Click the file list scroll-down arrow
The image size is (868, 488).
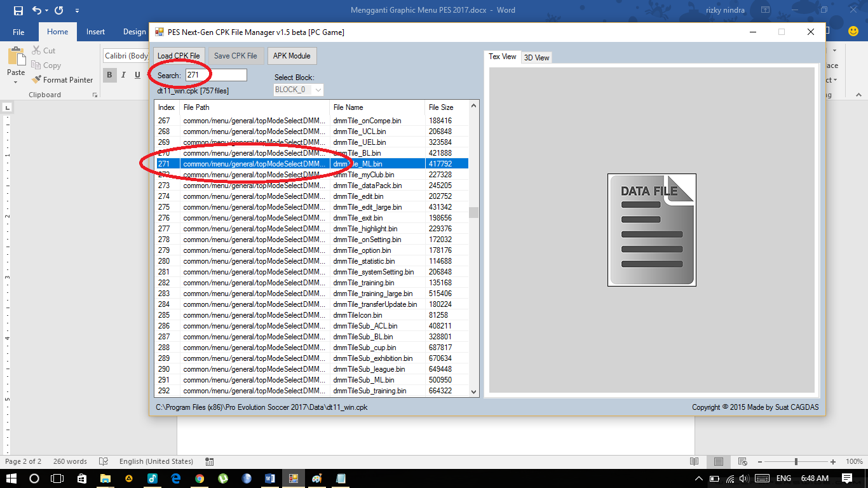click(473, 391)
